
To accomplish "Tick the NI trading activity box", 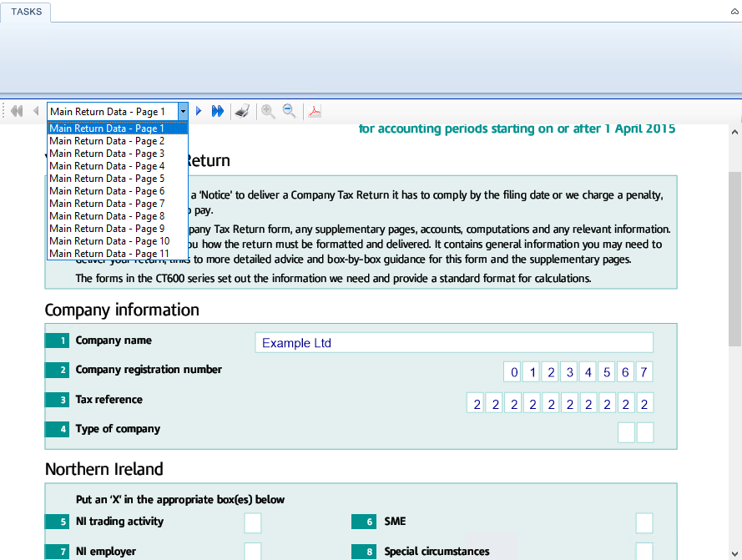I will [253, 523].
